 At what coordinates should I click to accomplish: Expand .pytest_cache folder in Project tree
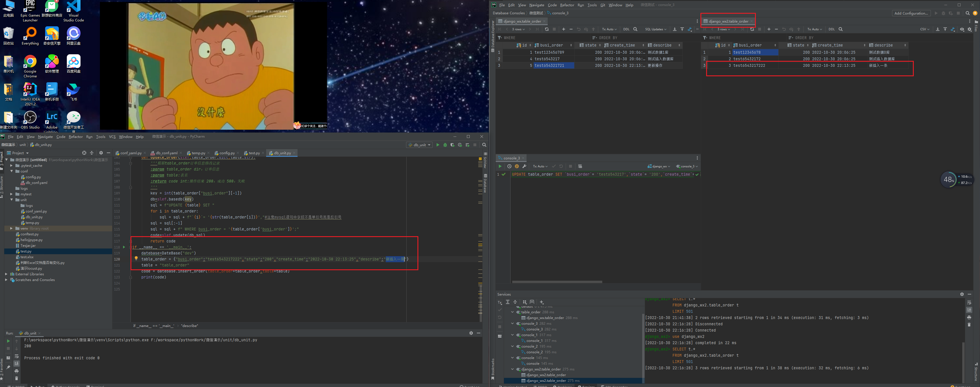[x=11, y=166]
